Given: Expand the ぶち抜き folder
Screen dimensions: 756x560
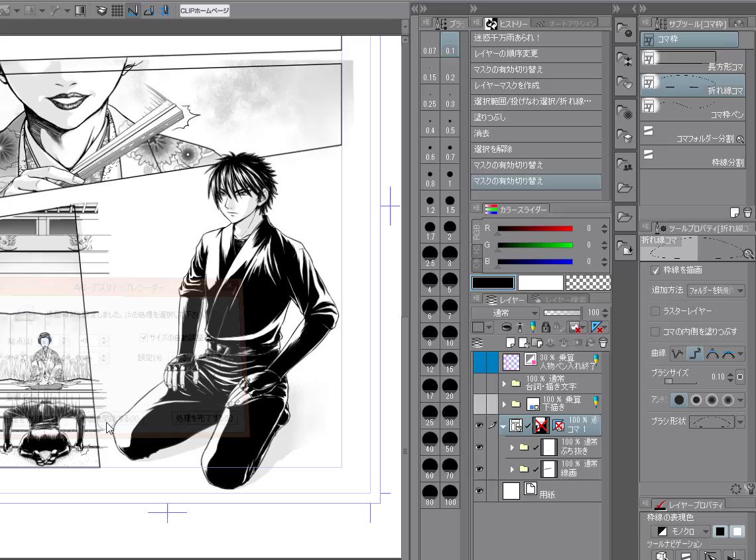Looking at the screenshot, I should point(512,448).
